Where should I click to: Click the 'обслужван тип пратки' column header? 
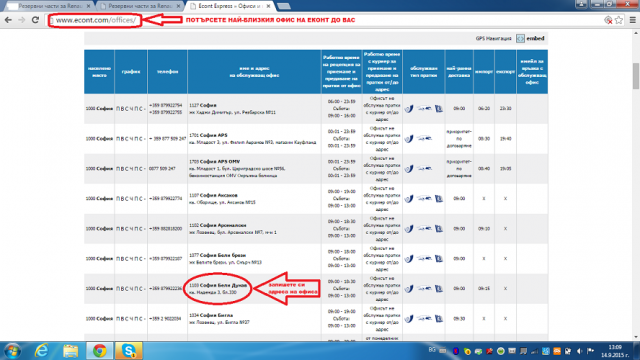(x=424, y=72)
